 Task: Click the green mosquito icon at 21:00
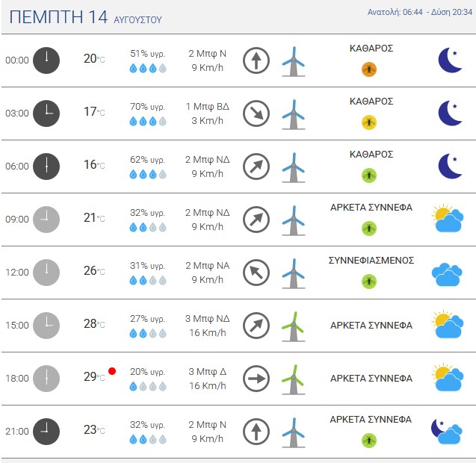click(x=369, y=441)
